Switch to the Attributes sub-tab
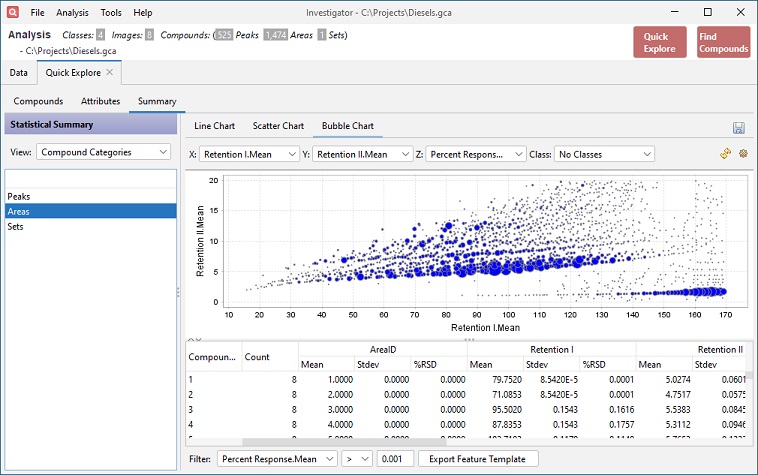 101,101
